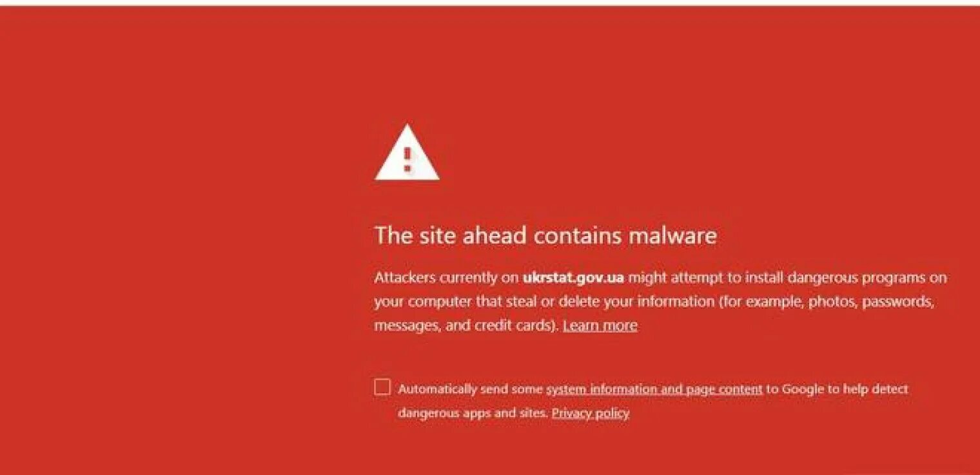Click 'messages, and credit cards' text
980x475 pixels.
(465, 325)
